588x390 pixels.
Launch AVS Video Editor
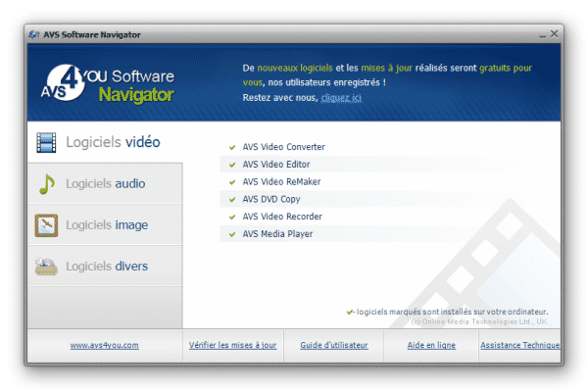[x=276, y=165]
